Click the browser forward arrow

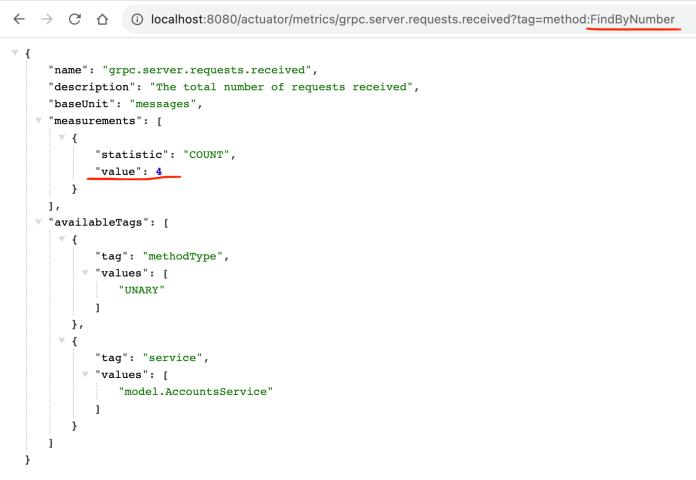47,19
